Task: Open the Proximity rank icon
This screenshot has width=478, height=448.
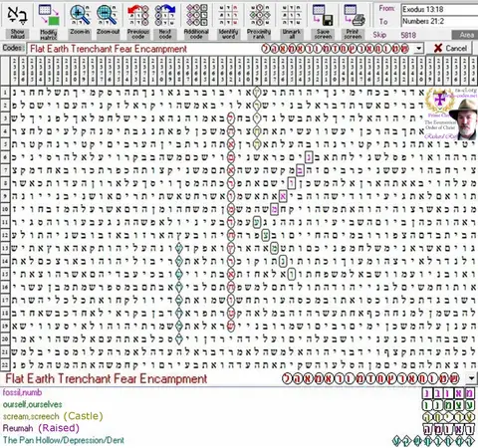Action: (x=259, y=15)
